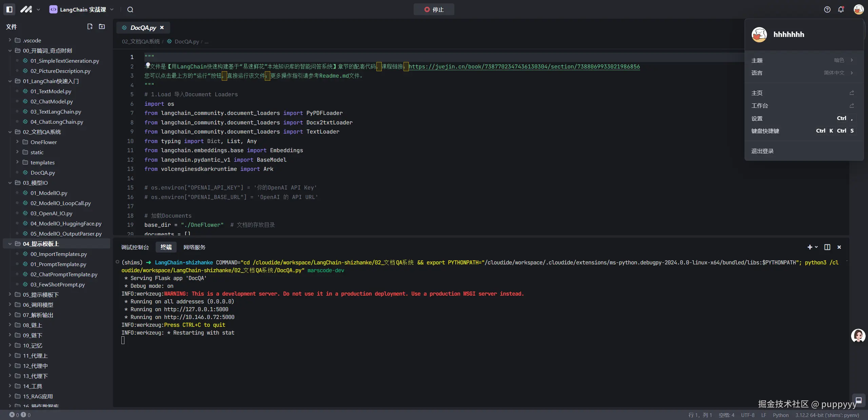Toggle the sidebar panel icon
The image size is (868, 420).
tap(9, 9)
